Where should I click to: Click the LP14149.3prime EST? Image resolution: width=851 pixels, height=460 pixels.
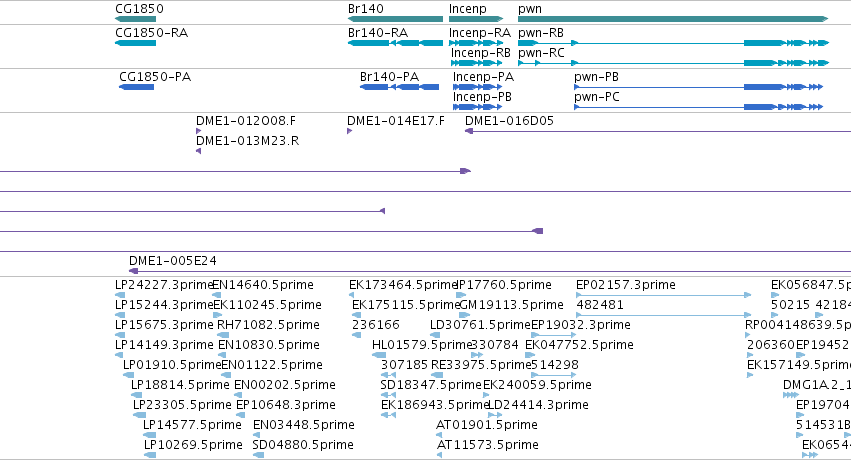(x=119, y=355)
